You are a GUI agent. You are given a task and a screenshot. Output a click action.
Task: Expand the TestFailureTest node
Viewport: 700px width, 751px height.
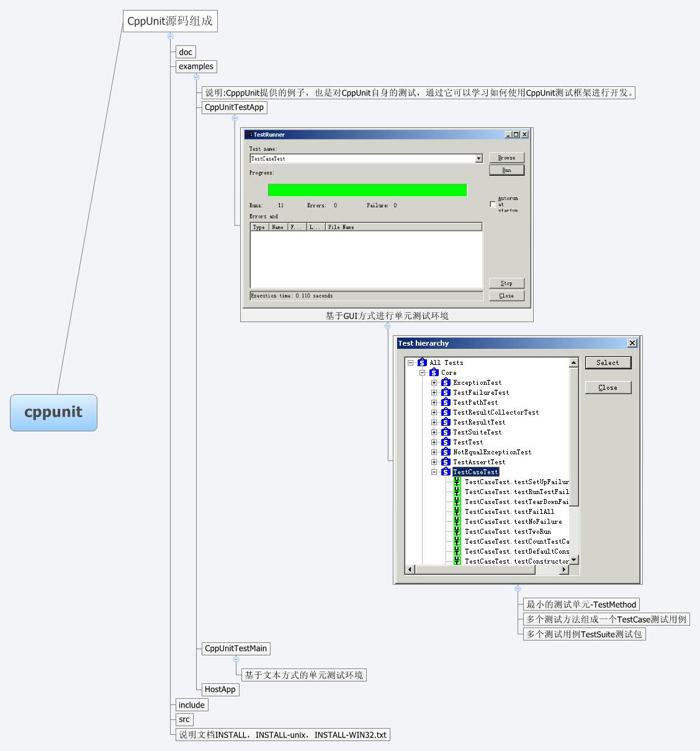pos(434,392)
